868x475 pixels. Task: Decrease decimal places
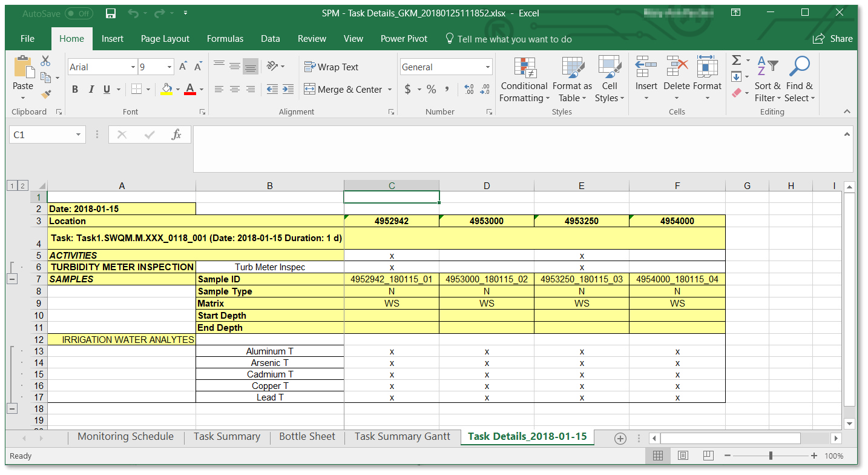click(x=485, y=90)
